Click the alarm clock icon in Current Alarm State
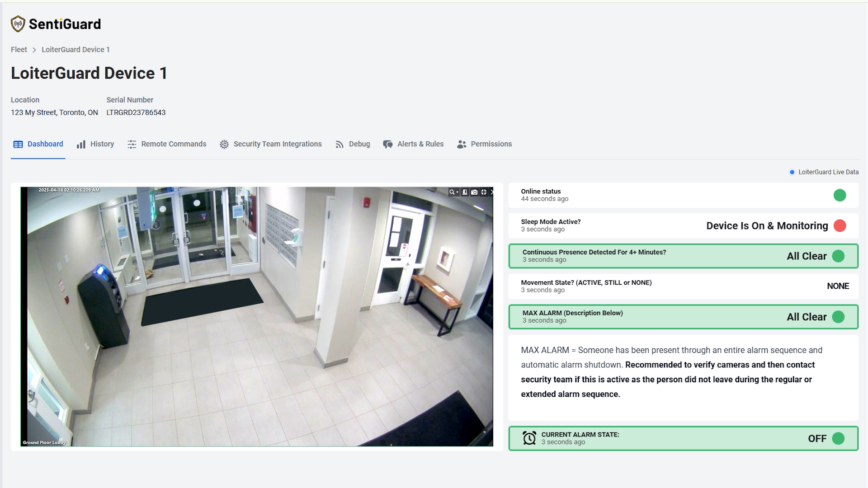 [529, 438]
